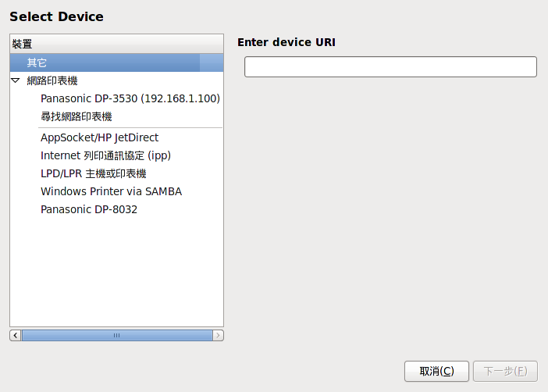
Task: Select 尋找網路印表機 option
Action: coord(77,116)
